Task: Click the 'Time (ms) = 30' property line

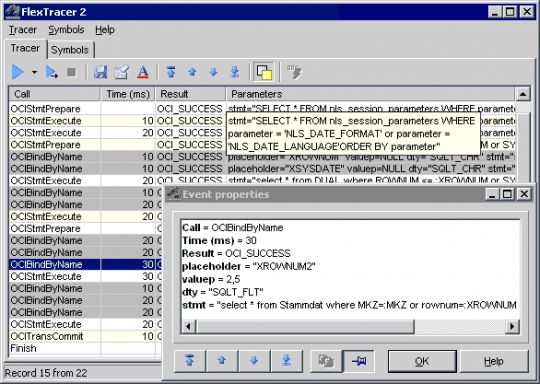Action: (219, 240)
